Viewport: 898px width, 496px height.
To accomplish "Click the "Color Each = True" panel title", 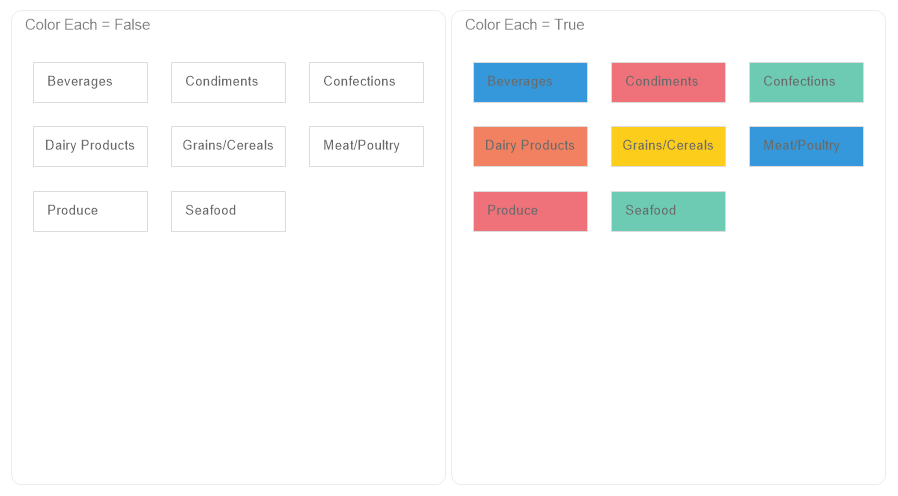I will 525,25.
